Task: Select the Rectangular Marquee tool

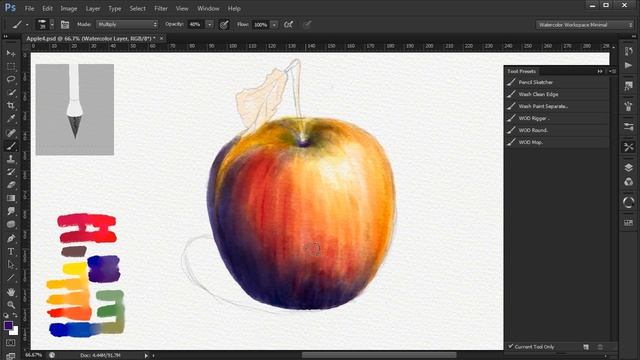Action: tap(11, 67)
